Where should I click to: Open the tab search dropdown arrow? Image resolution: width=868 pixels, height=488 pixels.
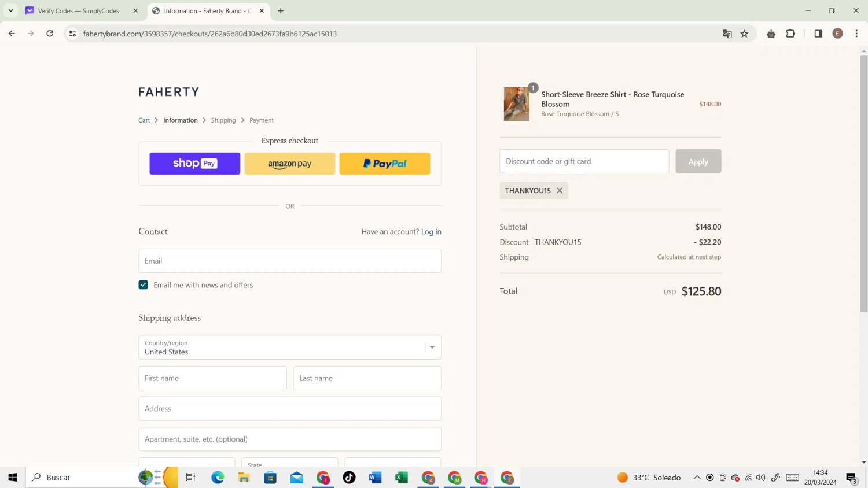pyautogui.click(x=11, y=10)
